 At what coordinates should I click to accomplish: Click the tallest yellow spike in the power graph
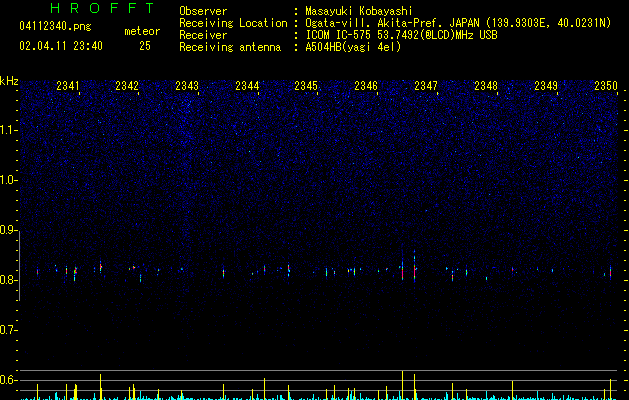click(x=402, y=385)
